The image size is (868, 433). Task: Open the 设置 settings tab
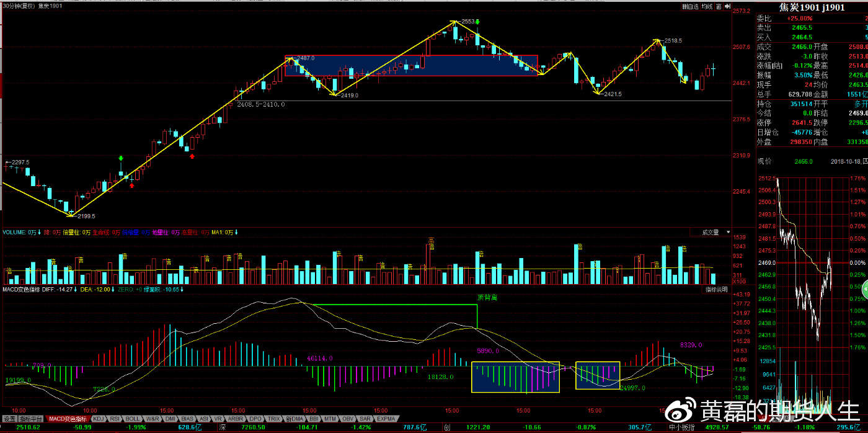pyautogui.click(x=9, y=419)
